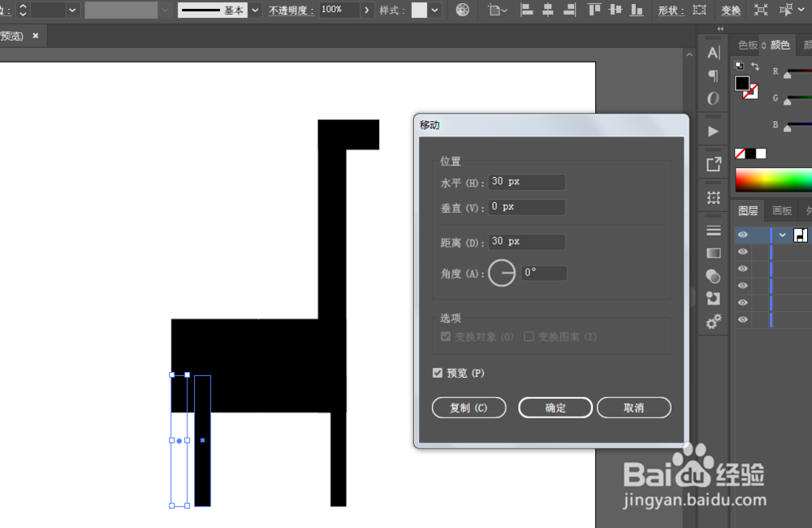812x528 pixels.
Task: Toggle visibility of fifth layer row
Action: (743, 303)
